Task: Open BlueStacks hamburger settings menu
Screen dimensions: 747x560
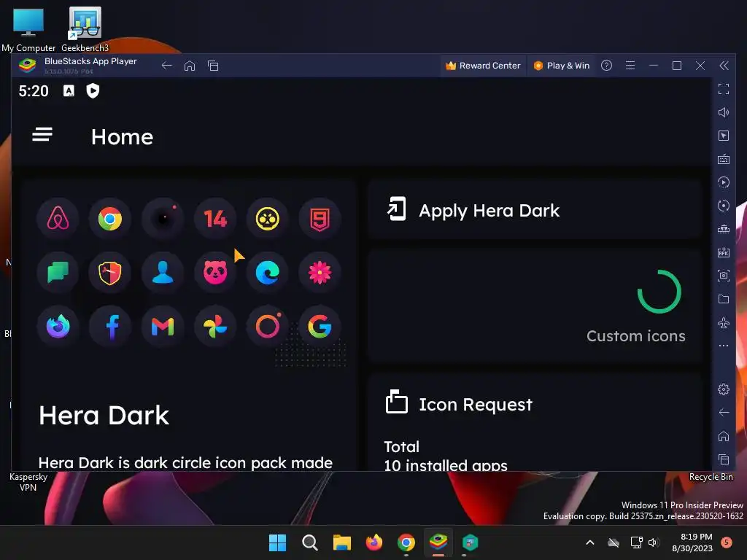Action: pyautogui.click(x=630, y=66)
